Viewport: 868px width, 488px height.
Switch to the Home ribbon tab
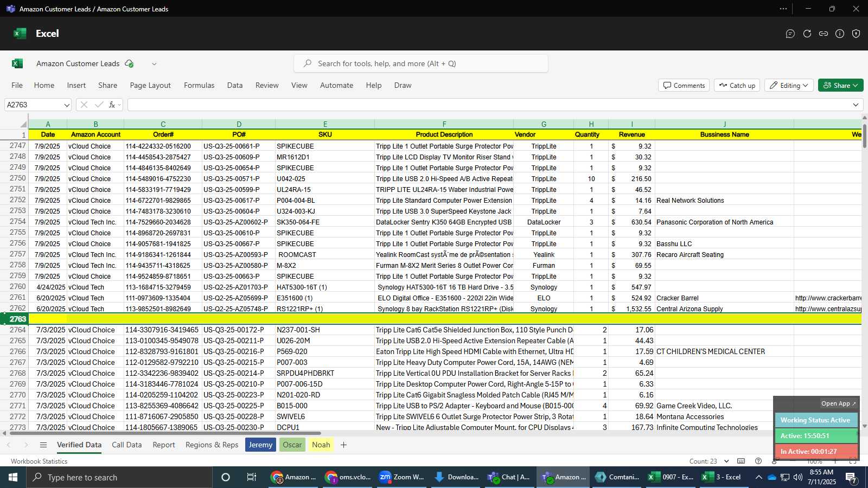pos(44,85)
